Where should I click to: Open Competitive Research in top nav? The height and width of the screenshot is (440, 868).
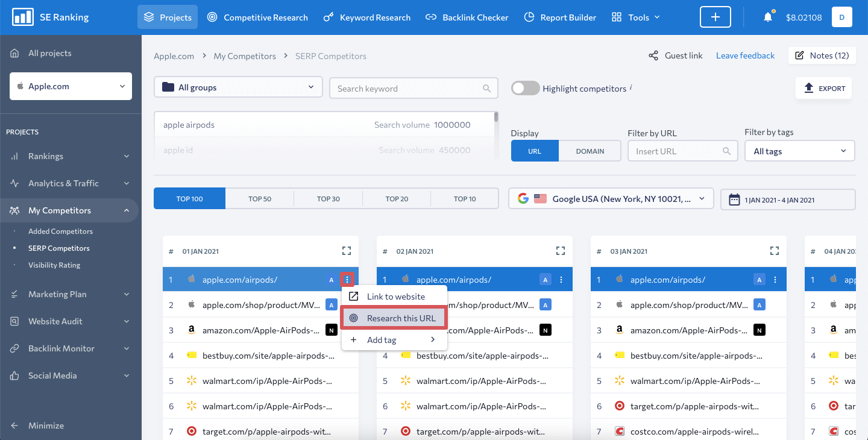tap(257, 17)
